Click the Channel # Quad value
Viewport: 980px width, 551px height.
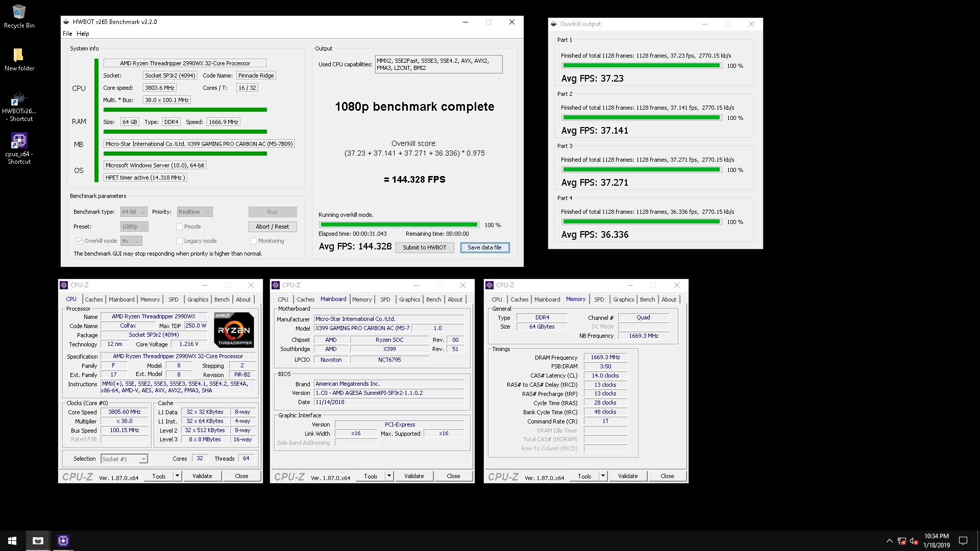pyautogui.click(x=644, y=317)
